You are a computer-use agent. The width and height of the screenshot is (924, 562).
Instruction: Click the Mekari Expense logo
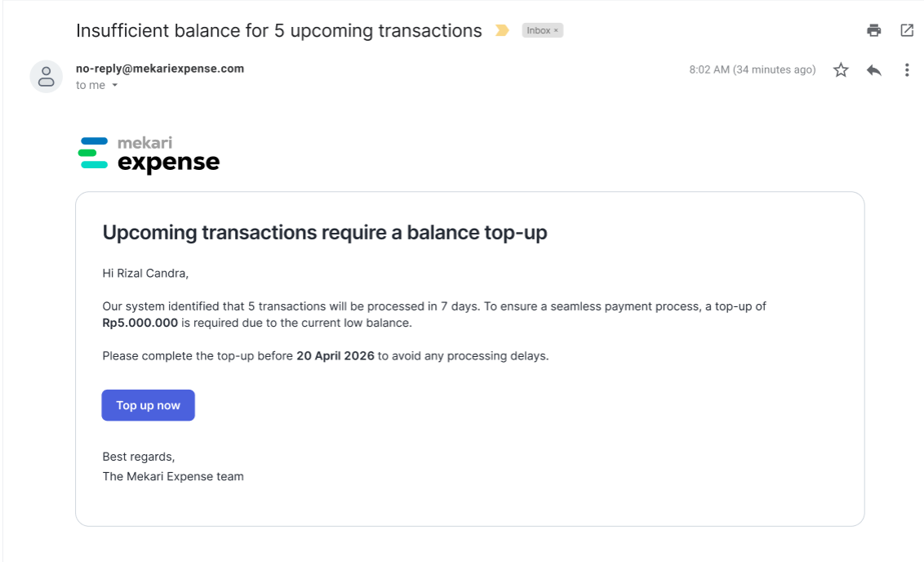pyautogui.click(x=149, y=154)
